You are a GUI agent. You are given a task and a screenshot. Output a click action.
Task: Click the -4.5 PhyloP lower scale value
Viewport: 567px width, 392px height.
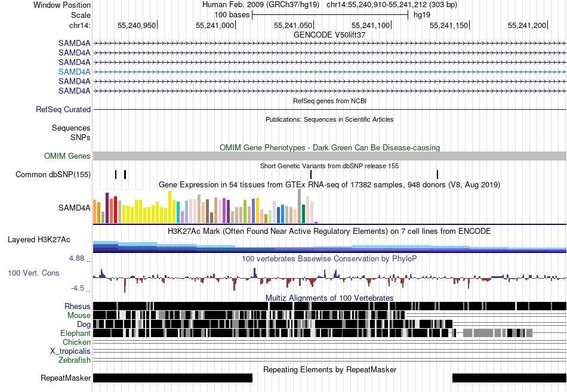click(78, 288)
